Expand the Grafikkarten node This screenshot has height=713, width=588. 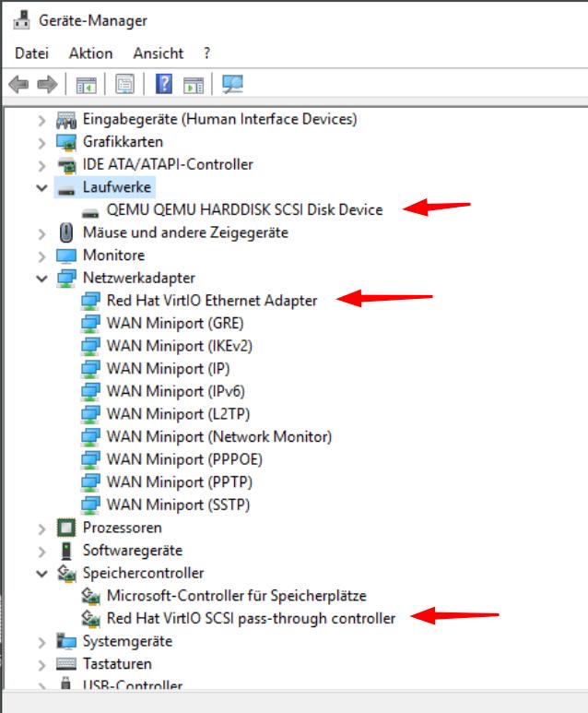pyautogui.click(x=41, y=143)
